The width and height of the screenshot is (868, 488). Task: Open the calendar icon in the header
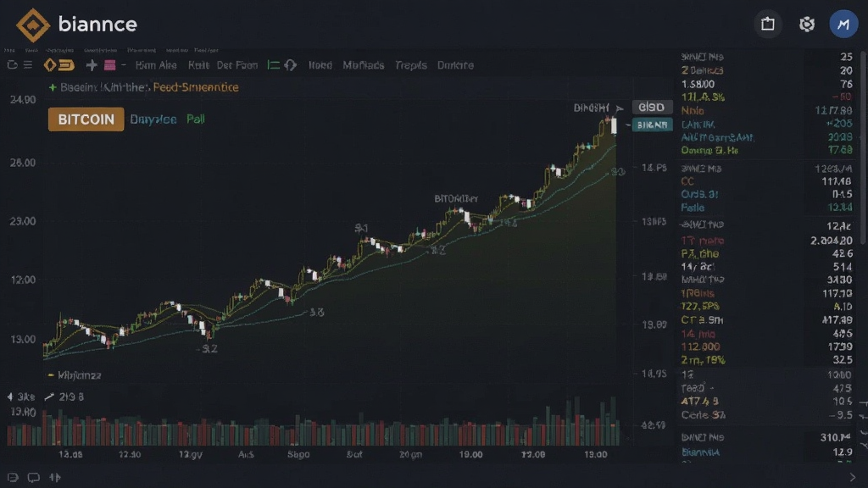[768, 24]
